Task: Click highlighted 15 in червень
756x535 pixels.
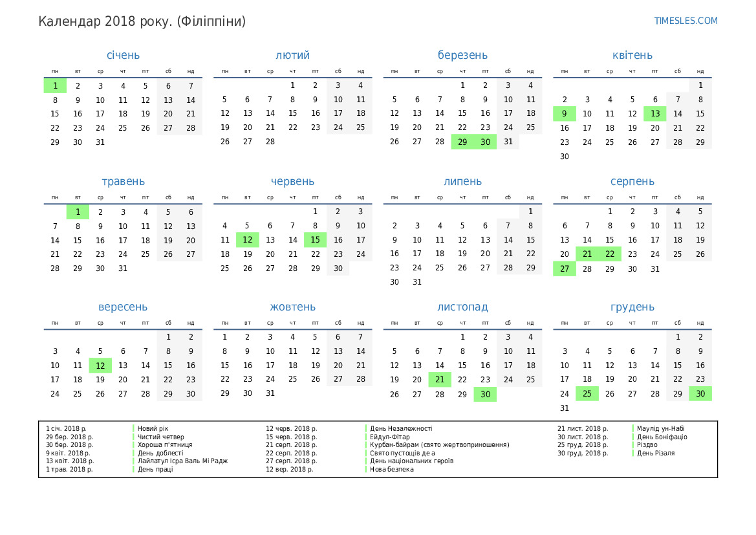Action: coord(315,240)
